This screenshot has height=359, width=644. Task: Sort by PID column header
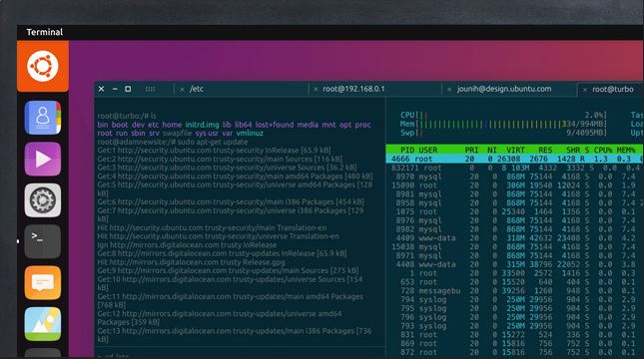pos(407,151)
